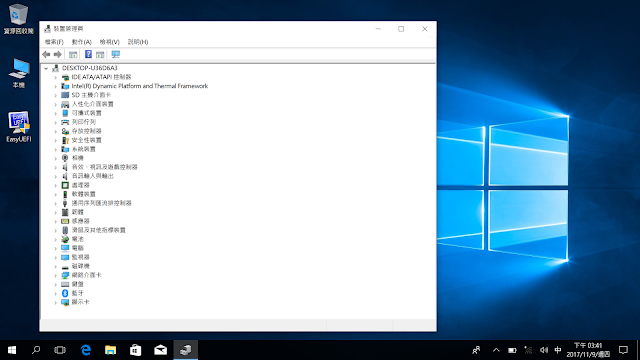640x360 pixels.
Task: Open taskbar search magnifier
Action: pos(36,350)
